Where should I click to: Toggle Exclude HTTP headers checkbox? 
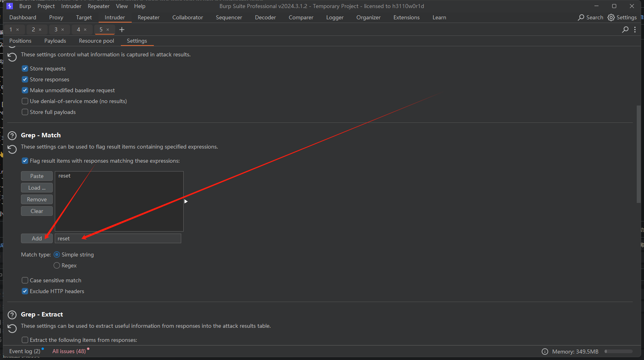(x=25, y=291)
